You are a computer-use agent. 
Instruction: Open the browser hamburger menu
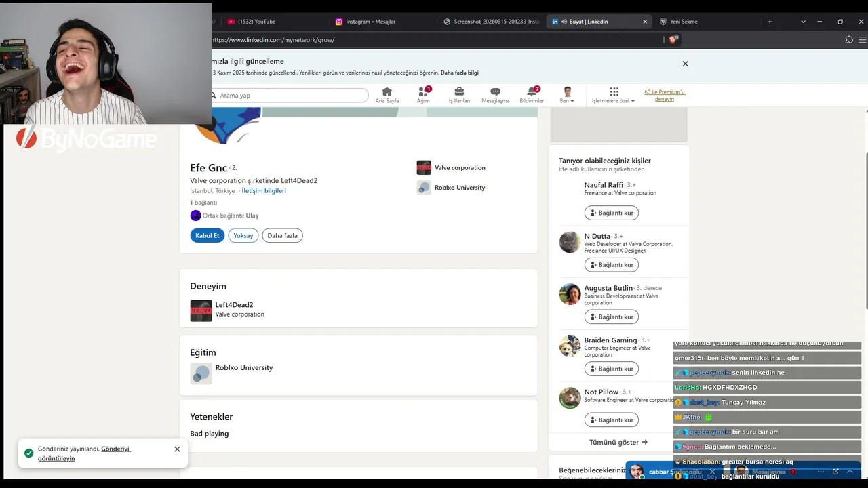pyautogui.click(x=863, y=40)
